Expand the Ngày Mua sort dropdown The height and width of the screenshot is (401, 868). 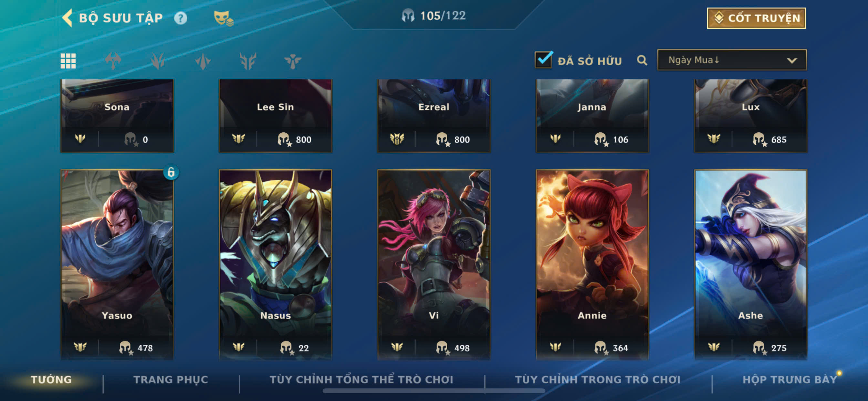732,60
